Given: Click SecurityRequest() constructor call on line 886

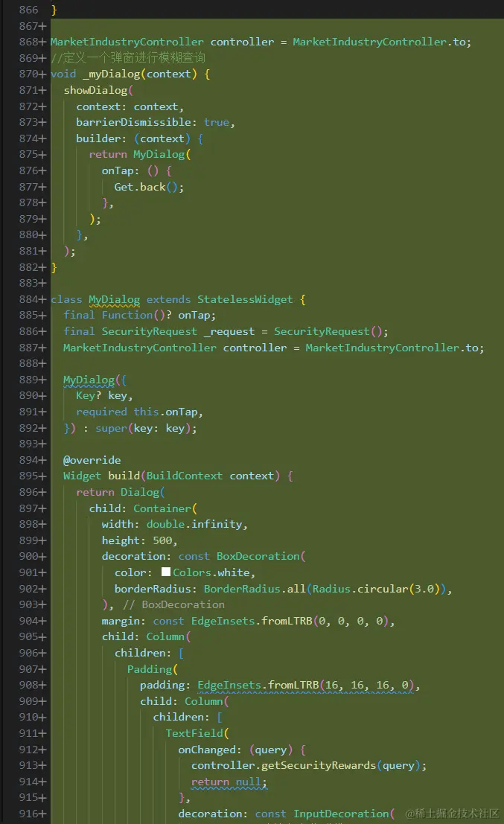Looking at the screenshot, I should click(x=328, y=331).
